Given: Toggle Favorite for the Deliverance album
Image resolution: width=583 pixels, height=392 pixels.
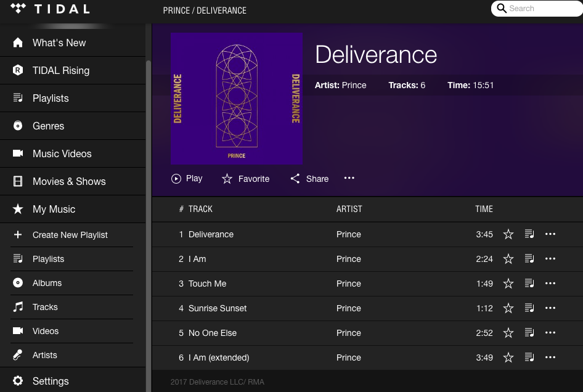Looking at the screenshot, I should pyautogui.click(x=245, y=179).
